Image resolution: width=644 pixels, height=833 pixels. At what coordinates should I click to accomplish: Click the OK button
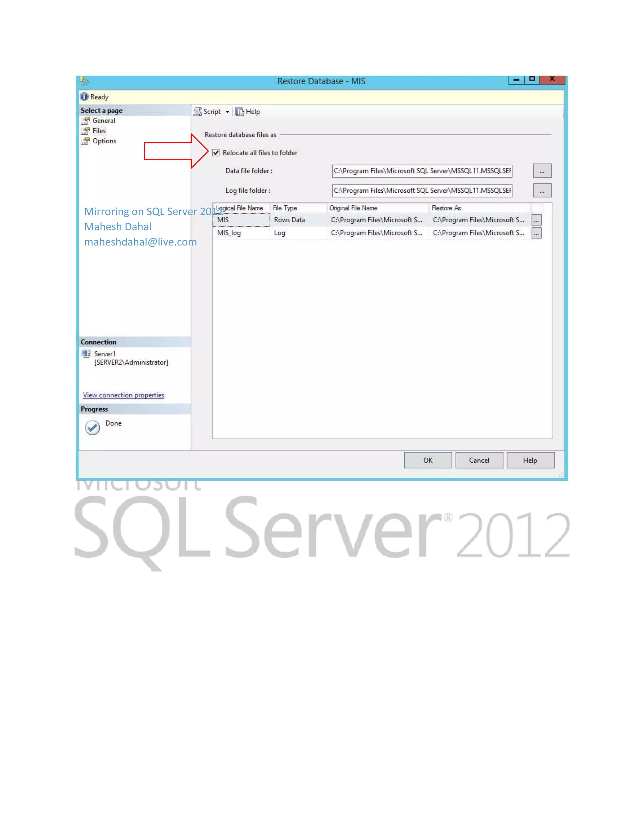[428, 461]
